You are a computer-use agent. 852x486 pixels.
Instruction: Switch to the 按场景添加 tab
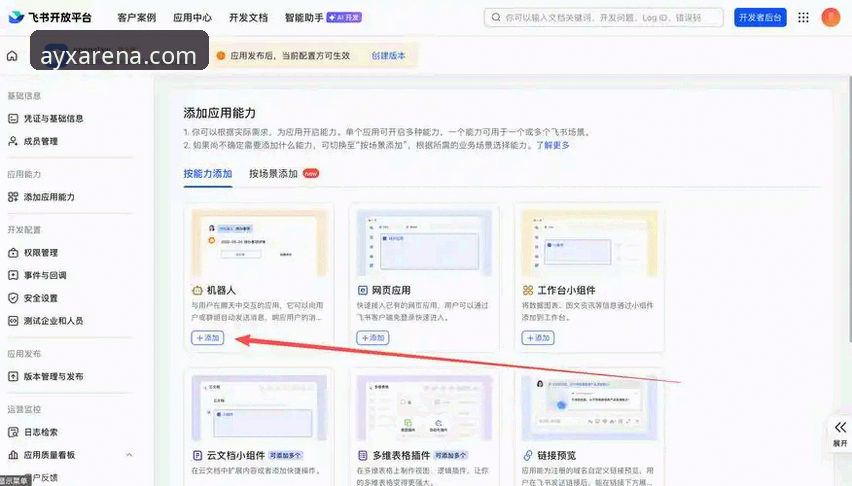(273, 173)
